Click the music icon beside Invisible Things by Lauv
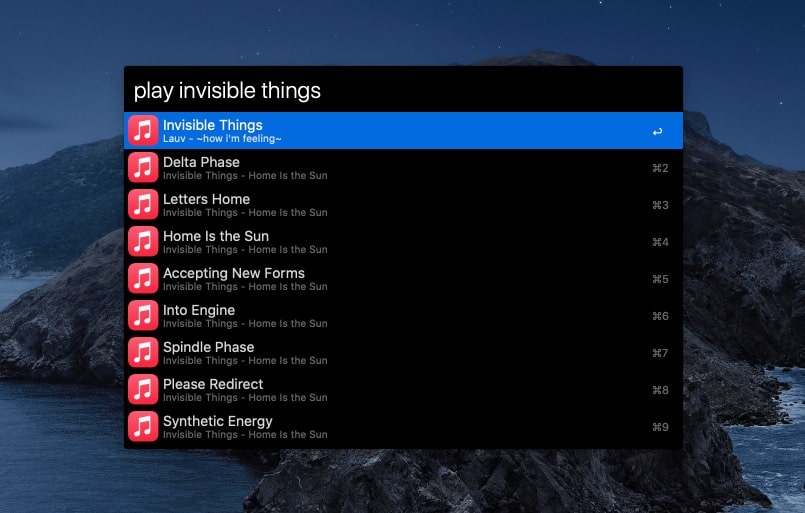The width and height of the screenshot is (805, 513). click(x=143, y=130)
